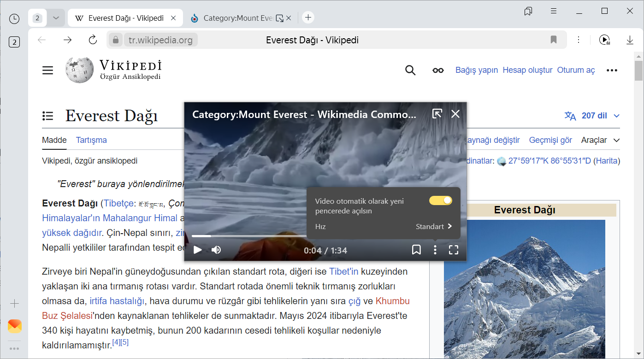The image size is (644, 359).
Task: Toggle the table of contents list icon
Action: pyautogui.click(x=48, y=116)
